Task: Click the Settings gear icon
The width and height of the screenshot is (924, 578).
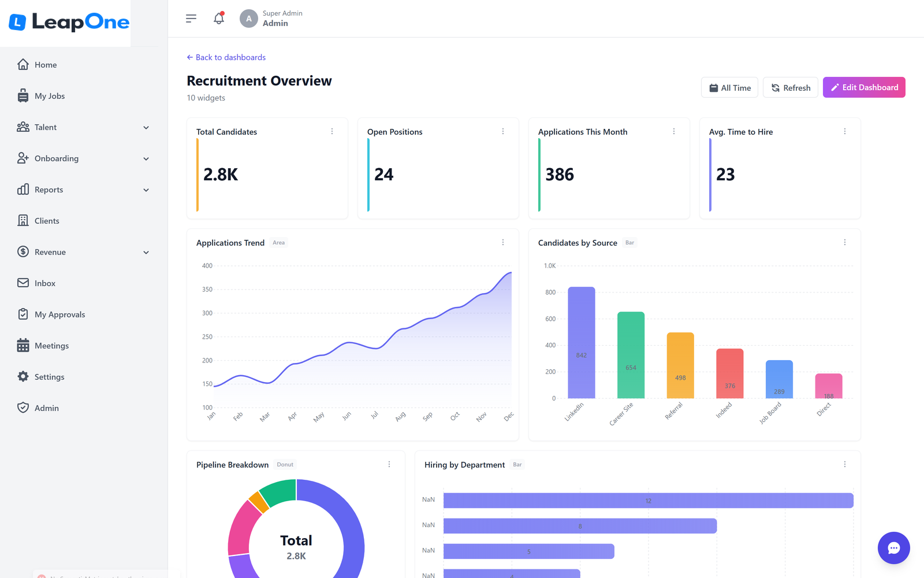Action: [x=23, y=376]
